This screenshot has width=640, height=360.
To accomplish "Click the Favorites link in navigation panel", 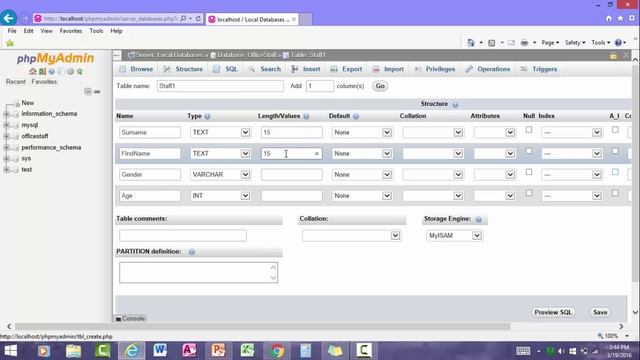I will tap(44, 82).
